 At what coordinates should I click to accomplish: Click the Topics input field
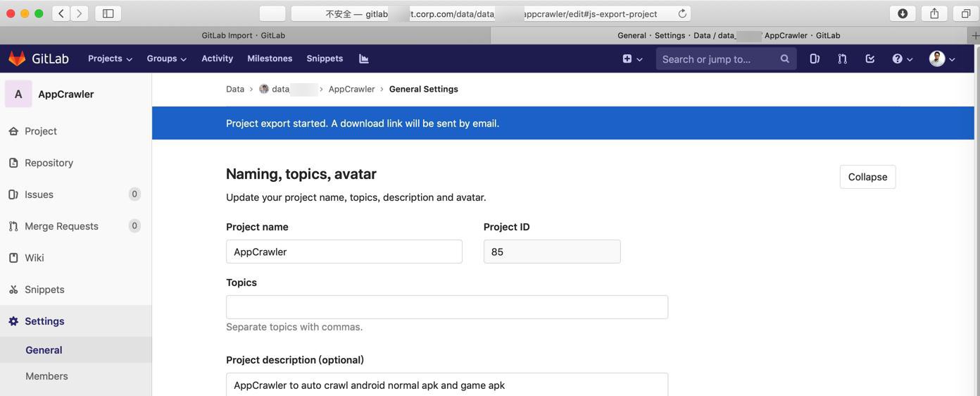pos(447,307)
